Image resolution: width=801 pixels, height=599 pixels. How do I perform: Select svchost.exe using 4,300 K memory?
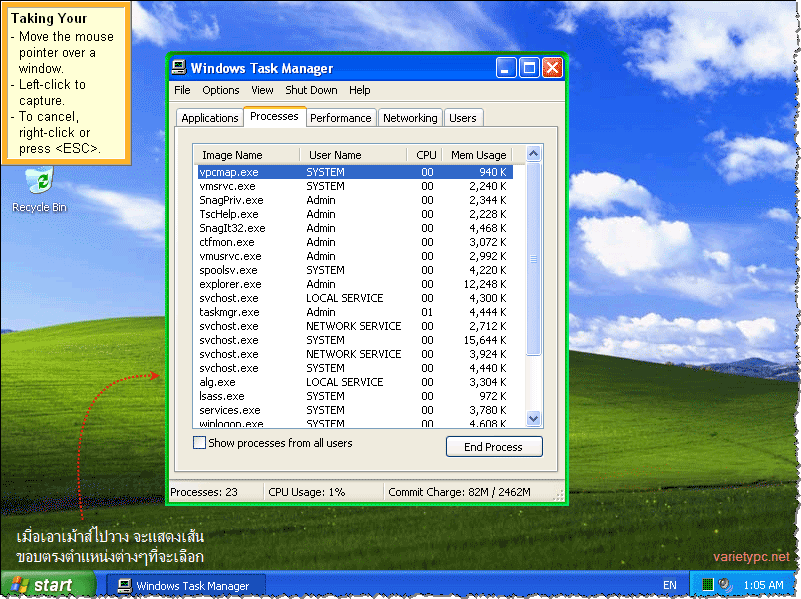click(x=355, y=298)
